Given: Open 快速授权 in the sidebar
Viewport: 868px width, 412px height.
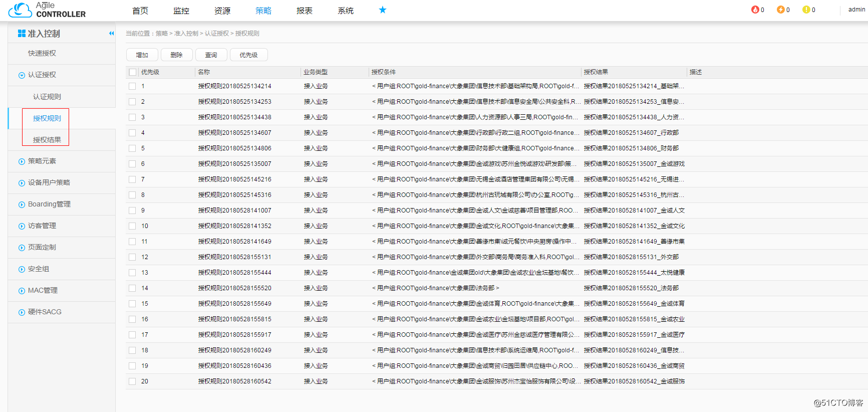Looking at the screenshot, I should 42,53.
